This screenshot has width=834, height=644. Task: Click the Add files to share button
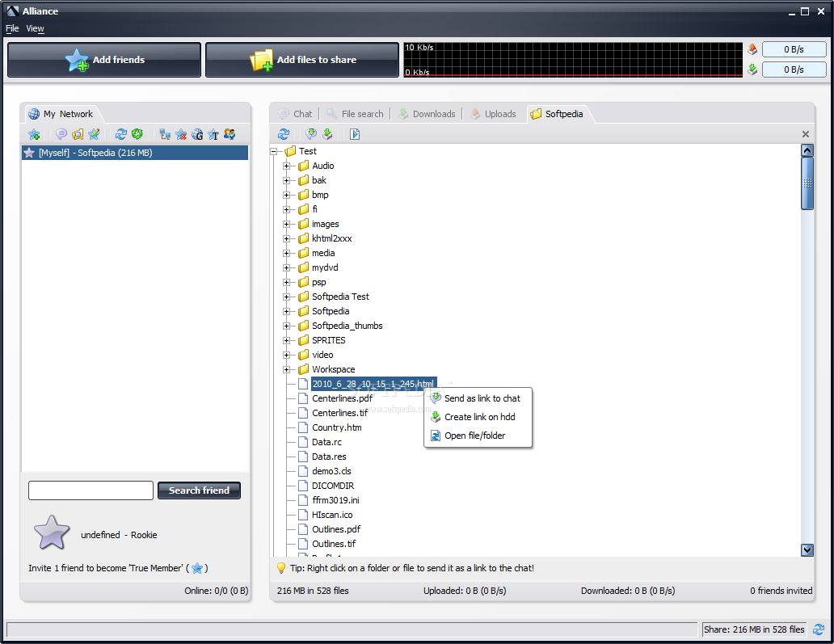click(x=302, y=60)
